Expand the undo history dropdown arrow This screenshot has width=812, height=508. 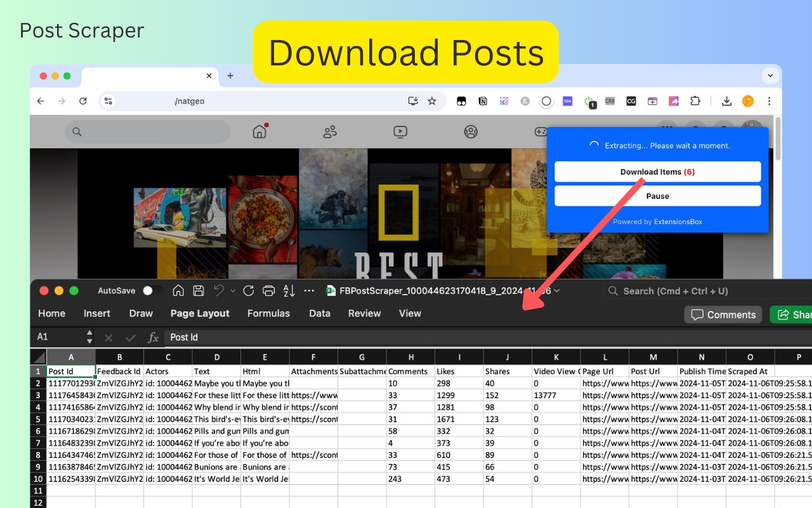coord(233,291)
